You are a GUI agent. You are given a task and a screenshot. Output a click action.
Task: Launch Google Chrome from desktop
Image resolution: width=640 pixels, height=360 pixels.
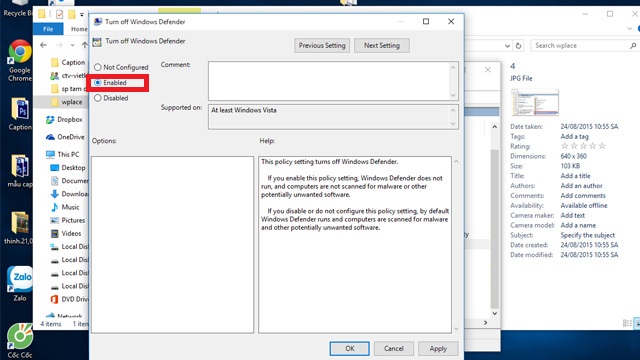(x=19, y=60)
